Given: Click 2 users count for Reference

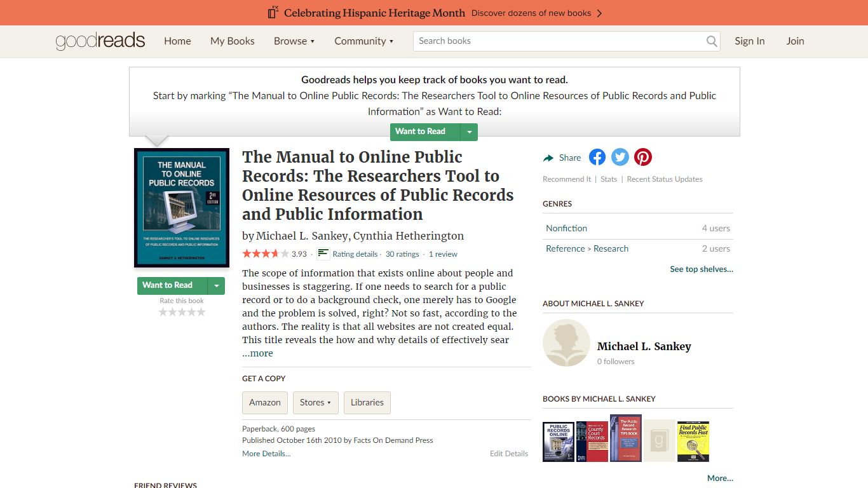Looking at the screenshot, I should tap(715, 248).
